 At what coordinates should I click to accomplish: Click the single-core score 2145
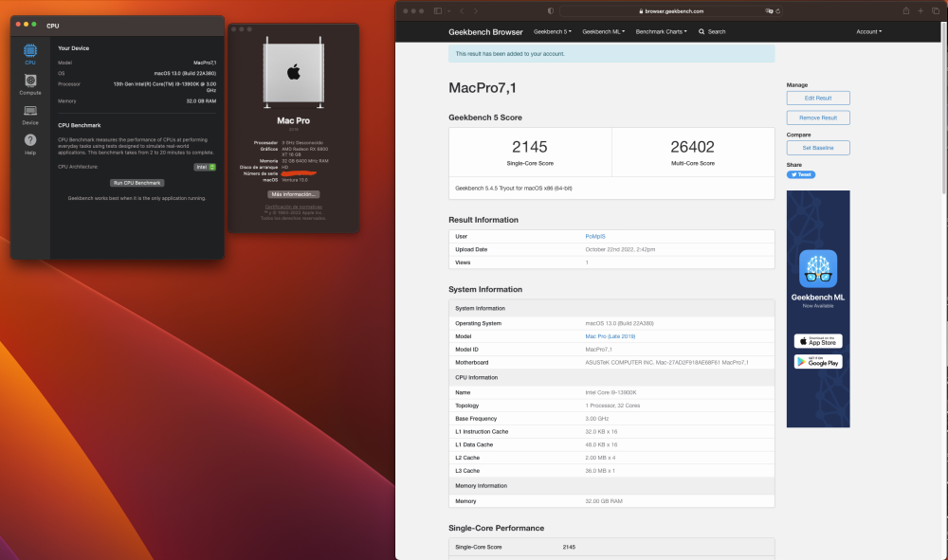(530, 147)
